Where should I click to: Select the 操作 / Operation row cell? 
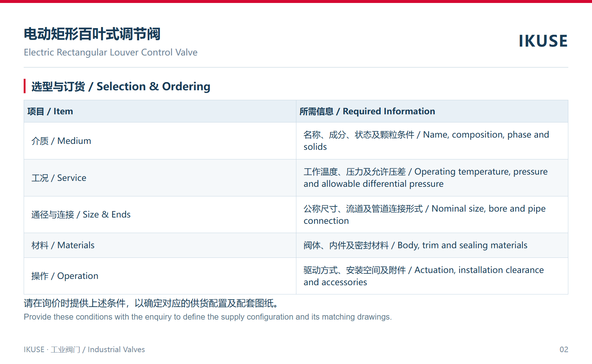pyautogui.click(x=160, y=276)
